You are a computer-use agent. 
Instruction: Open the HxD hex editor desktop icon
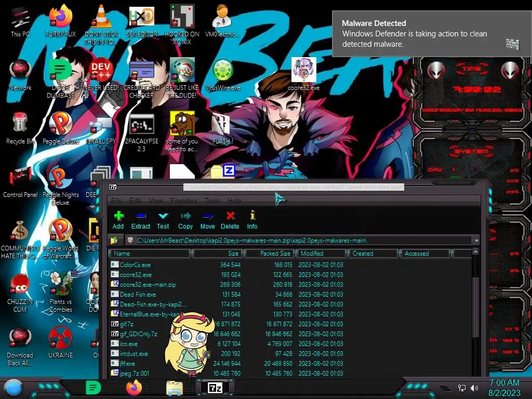141,22
